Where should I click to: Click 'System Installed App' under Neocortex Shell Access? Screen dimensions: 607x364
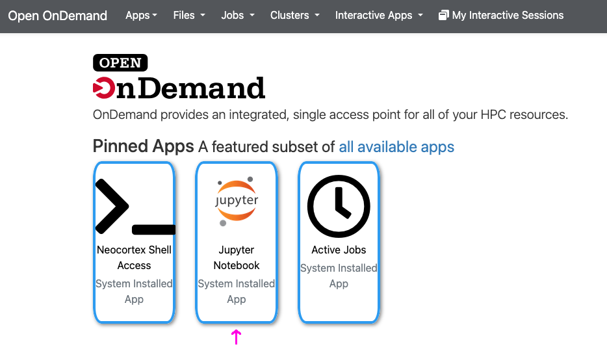tap(135, 291)
